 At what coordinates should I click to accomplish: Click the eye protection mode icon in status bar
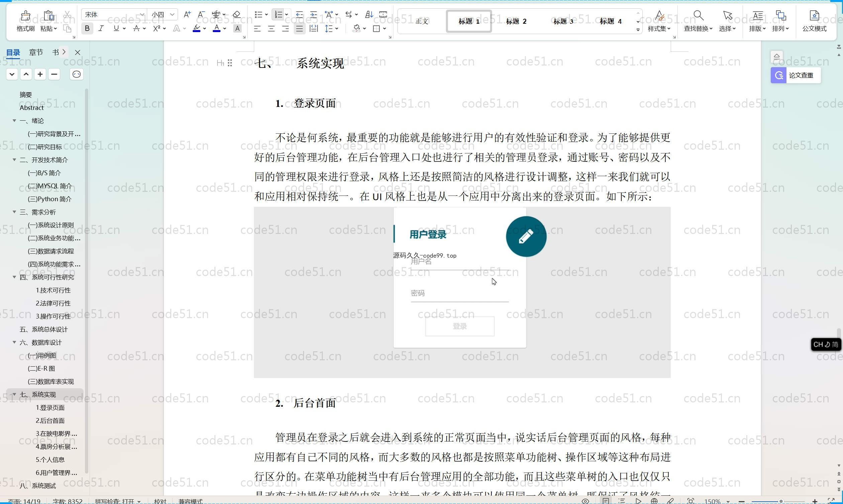point(585,501)
